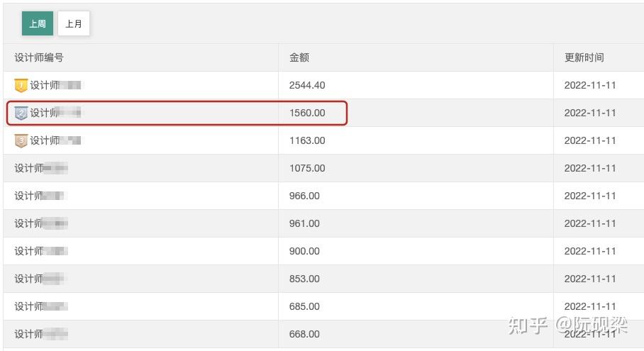
Task: Click the 更新时间 column header
Action: 584,57
